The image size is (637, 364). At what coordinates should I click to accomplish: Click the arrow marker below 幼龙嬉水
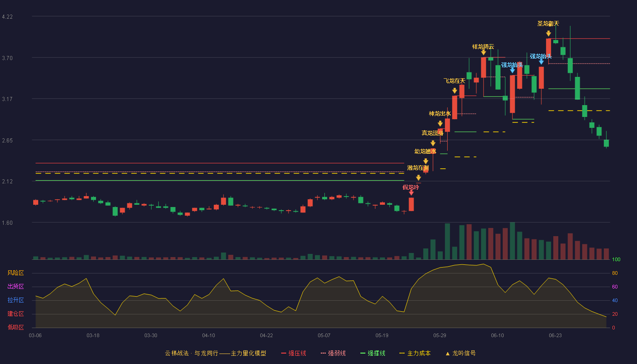[x=425, y=161]
